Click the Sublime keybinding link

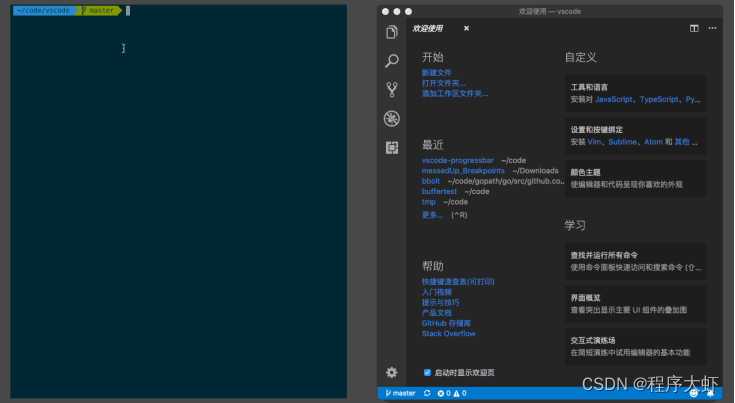point(622,142)
